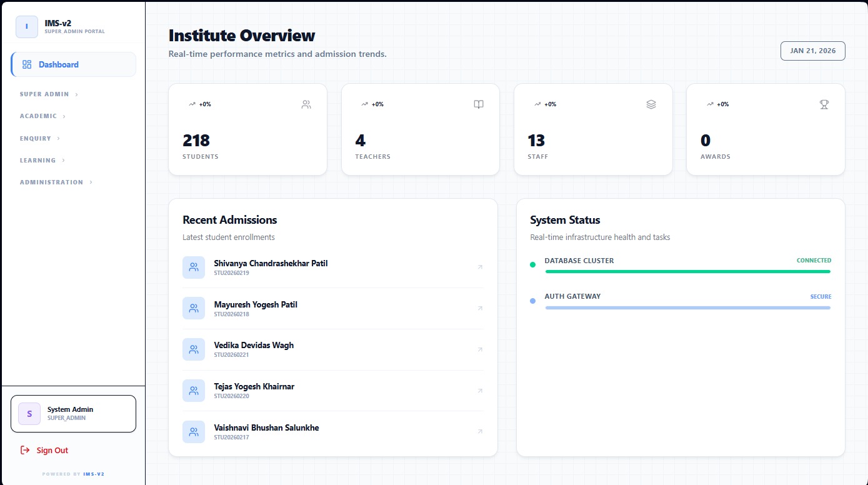This screenshot has height=485, width=868.
Task: Click the book icon on the Teachers card
Action: coord(479,104)
